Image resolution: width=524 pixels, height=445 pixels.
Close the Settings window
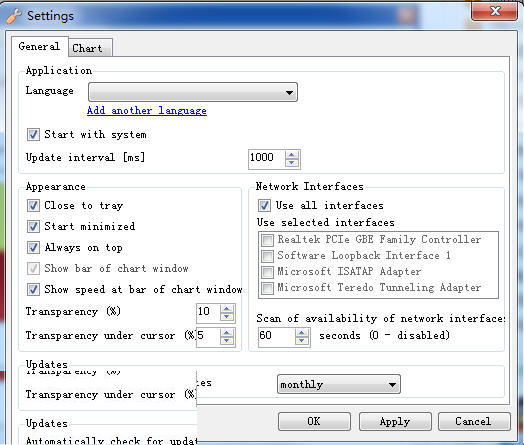coord(495,11)
